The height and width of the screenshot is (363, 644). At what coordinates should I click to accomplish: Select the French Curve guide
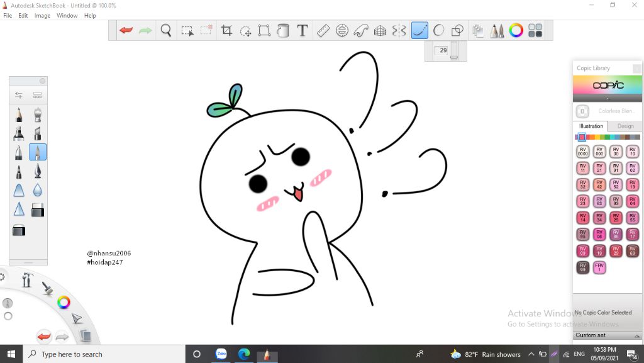(x=360, y=30)
